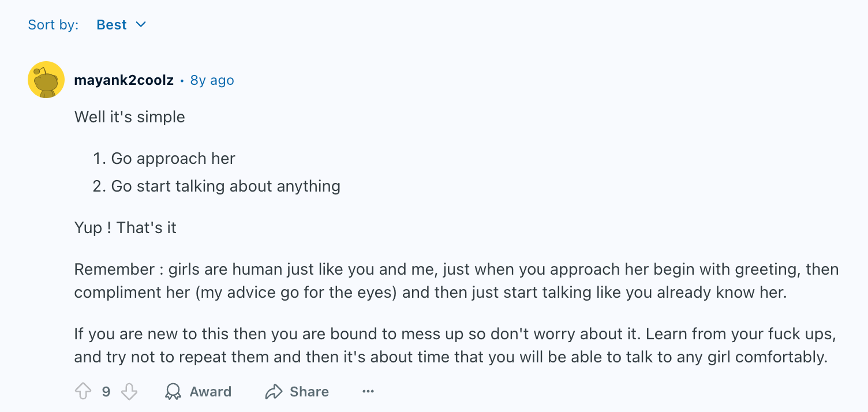Downvote the mayank2coolz comment
Image resolution: width=868 pixels, height=412 pixels.
point(129,392)
